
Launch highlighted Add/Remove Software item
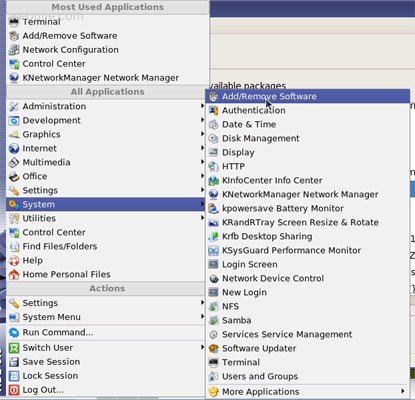coord(307,96)
